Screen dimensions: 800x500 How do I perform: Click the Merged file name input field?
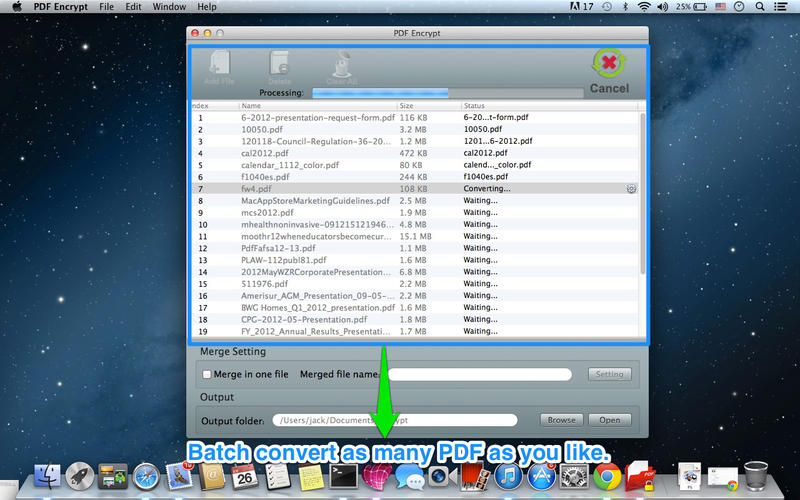coord(480,374)
